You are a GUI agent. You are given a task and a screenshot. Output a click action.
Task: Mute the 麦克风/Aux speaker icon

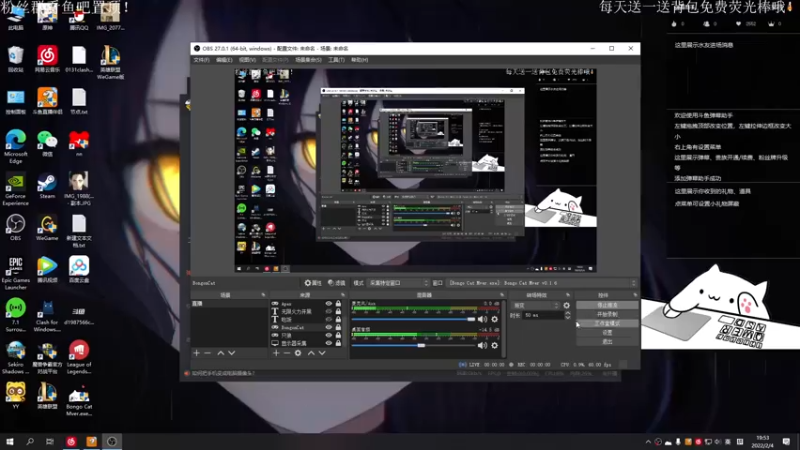482,319
